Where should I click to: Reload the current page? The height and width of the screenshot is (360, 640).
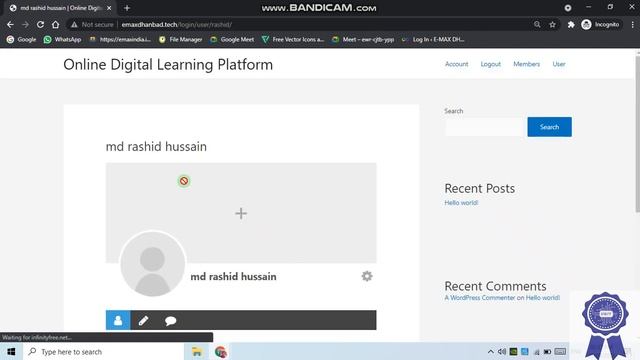click(40, 24)
